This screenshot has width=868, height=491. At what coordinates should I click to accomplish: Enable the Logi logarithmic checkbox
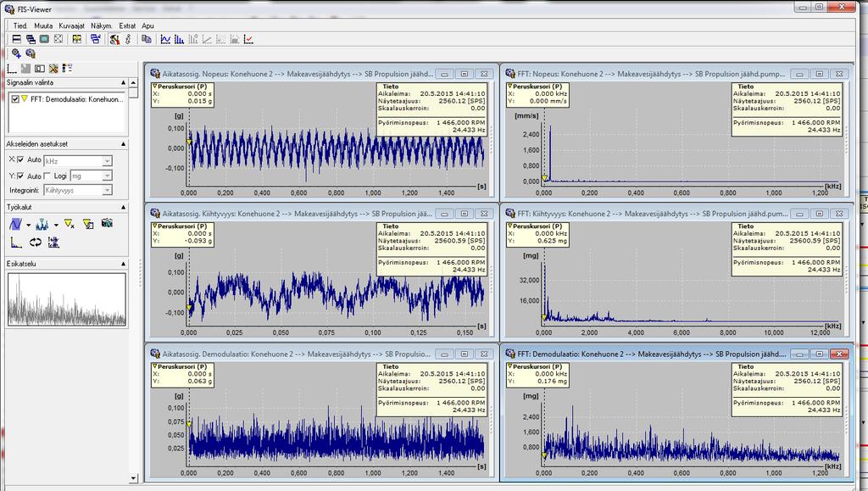point(47,176)
